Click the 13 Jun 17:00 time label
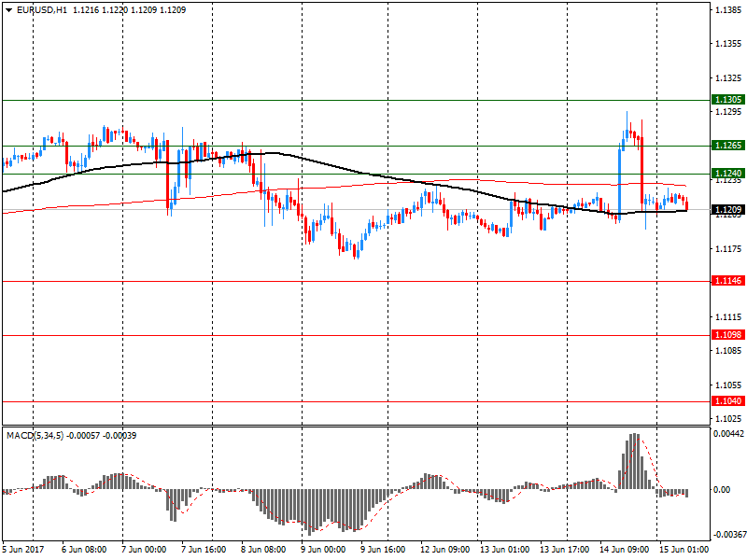The width and height of the screenshot is (747, 560). (x=564, y=550)
